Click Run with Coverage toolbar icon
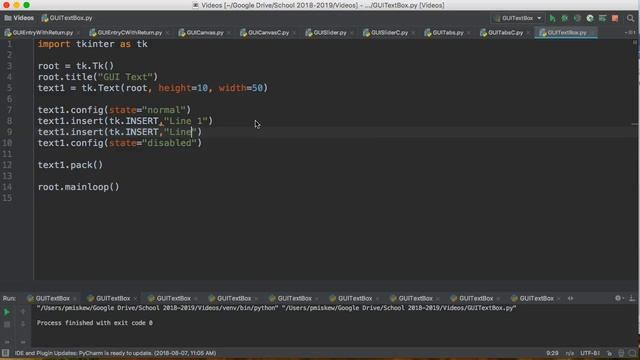Viewport: 640px width, 360px height. [577, 18]
